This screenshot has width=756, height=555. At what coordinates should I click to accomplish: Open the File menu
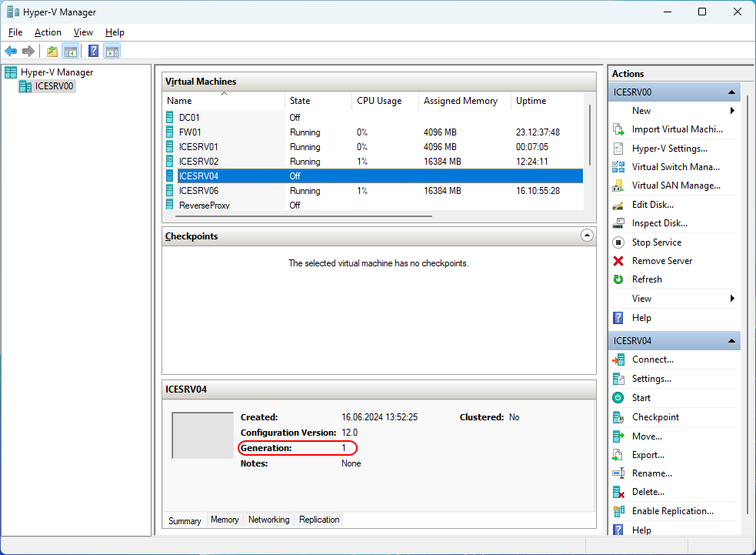coord(15,32)
